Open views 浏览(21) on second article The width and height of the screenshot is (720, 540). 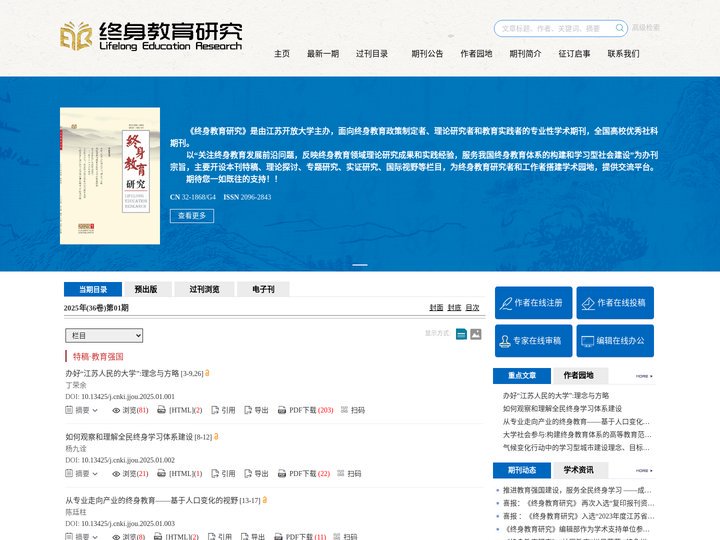(x=130, y=473)
